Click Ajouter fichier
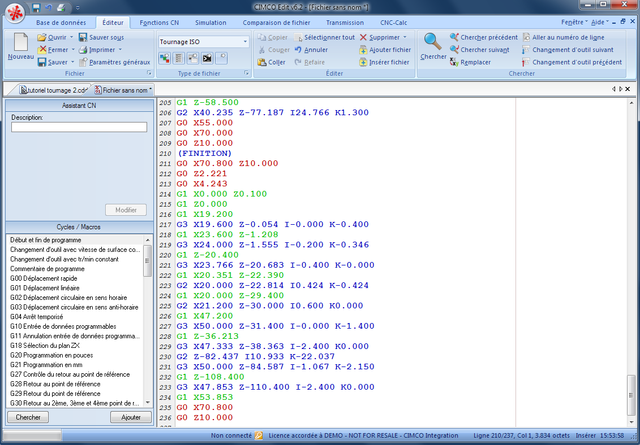 tap(385, 49)
